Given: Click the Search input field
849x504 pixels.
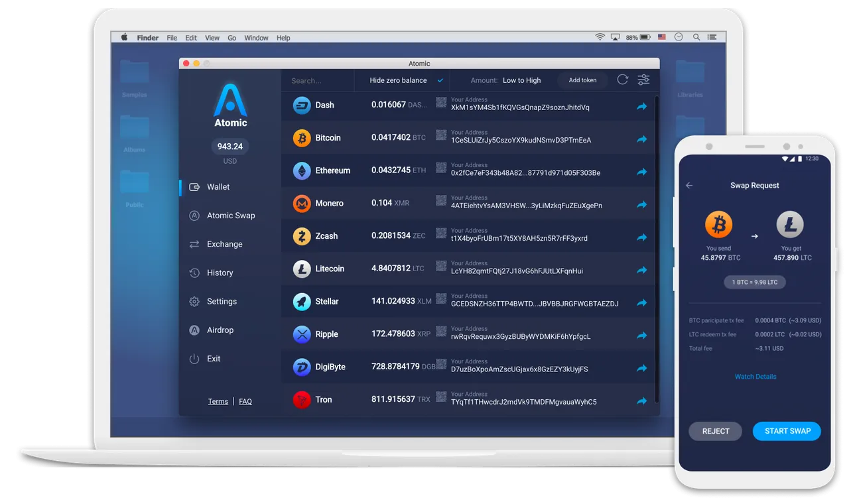Looking at the screenshot, I should pos(317,80).
